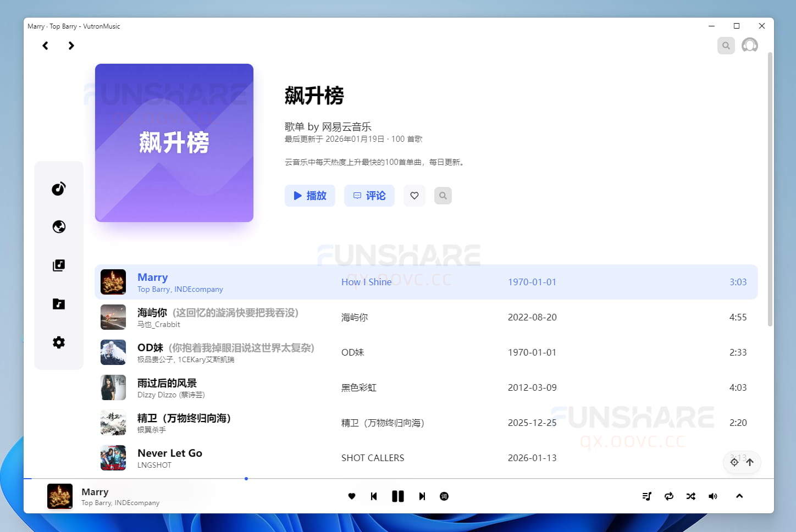Toggle repeat playback mode
This screenshot has width=796, height=532.
[669, 496]
